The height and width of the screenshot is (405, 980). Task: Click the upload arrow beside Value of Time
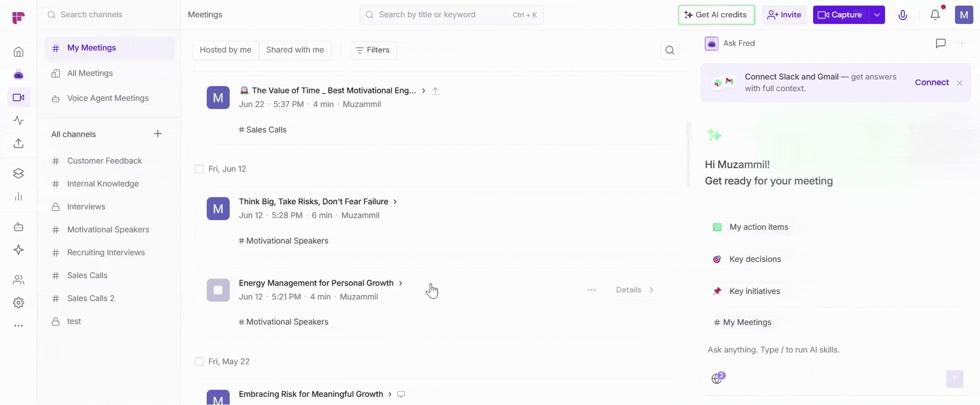pos(435,91)
